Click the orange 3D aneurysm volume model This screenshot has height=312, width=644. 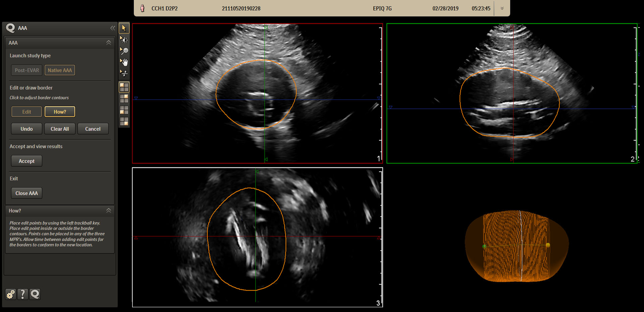point(517,246)
